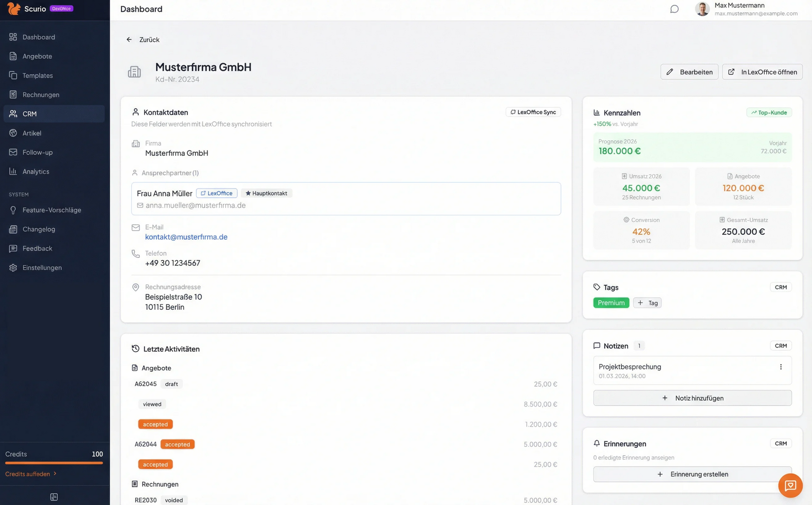
Task: Click the Max Mustermann profile avatar
Action: pyautogui.click(x=702, y=9)
